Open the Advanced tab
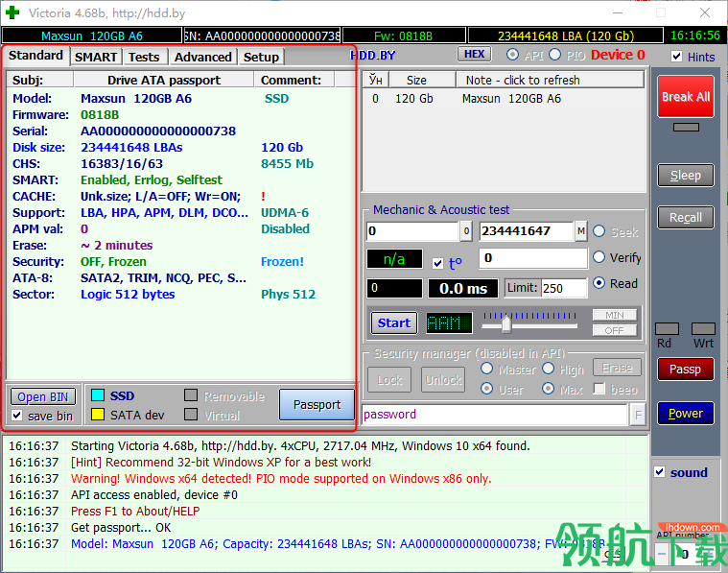This screenshot has height=573, width=728. point(203,58)
